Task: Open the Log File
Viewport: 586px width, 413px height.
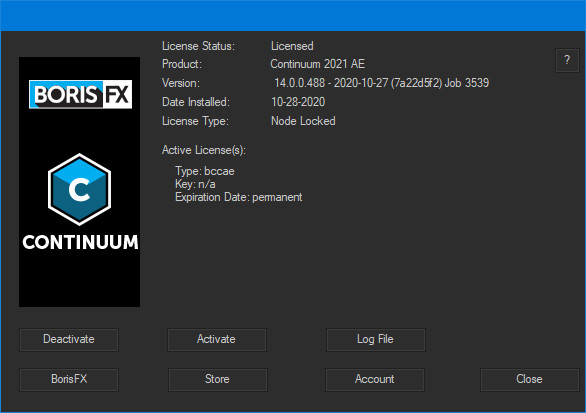Action: 376,339
